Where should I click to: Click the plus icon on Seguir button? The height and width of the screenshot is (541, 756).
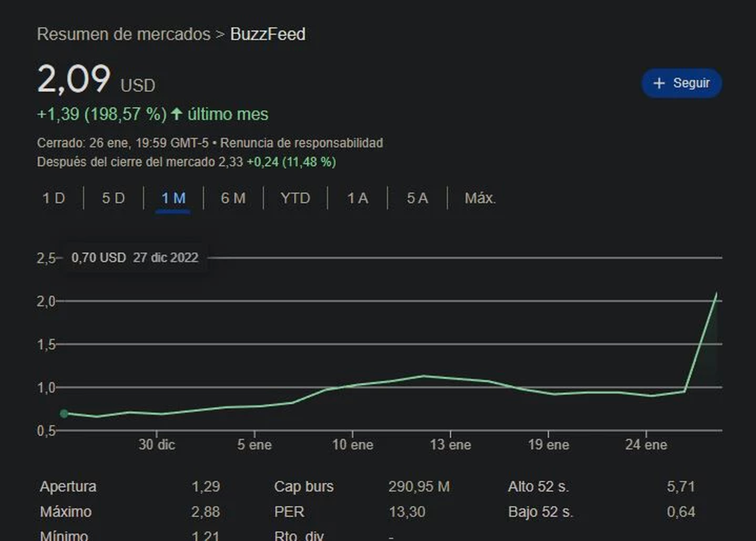click(x=659, y=83)
